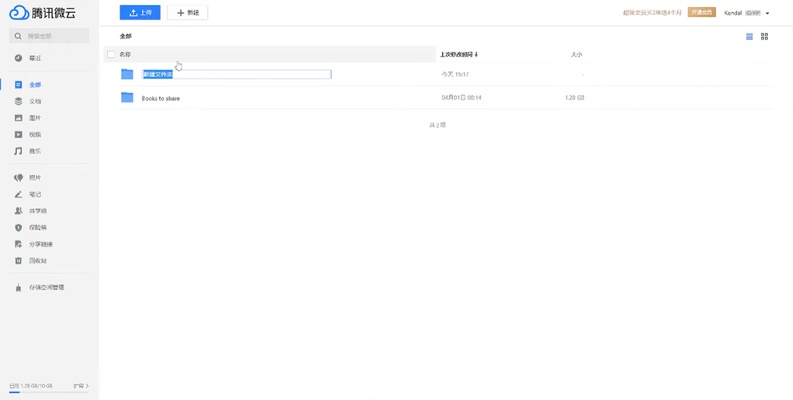Open the 共享组 (Shared groups) people icon

19,211
